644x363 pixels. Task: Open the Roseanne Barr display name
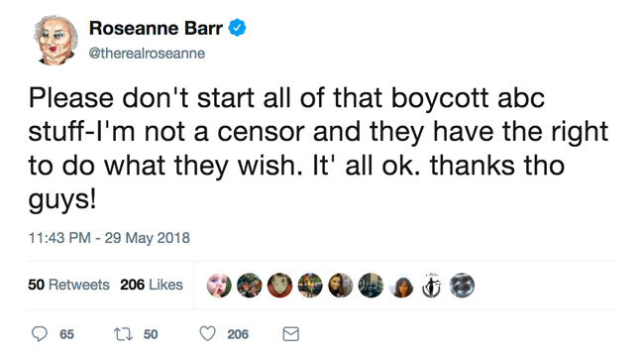pyautogui.click(x=156, y=29)
